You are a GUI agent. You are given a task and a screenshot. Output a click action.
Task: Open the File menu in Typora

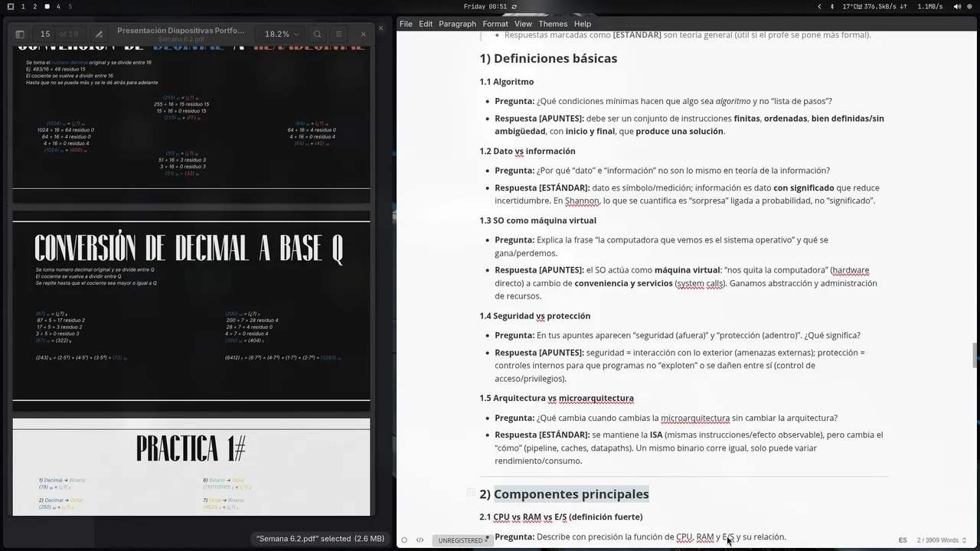click(406, 24)
